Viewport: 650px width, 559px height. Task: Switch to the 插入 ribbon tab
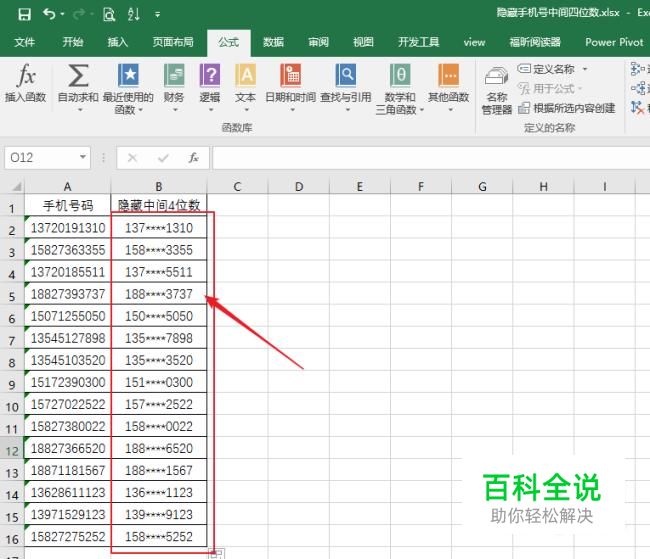click(118, 42)
